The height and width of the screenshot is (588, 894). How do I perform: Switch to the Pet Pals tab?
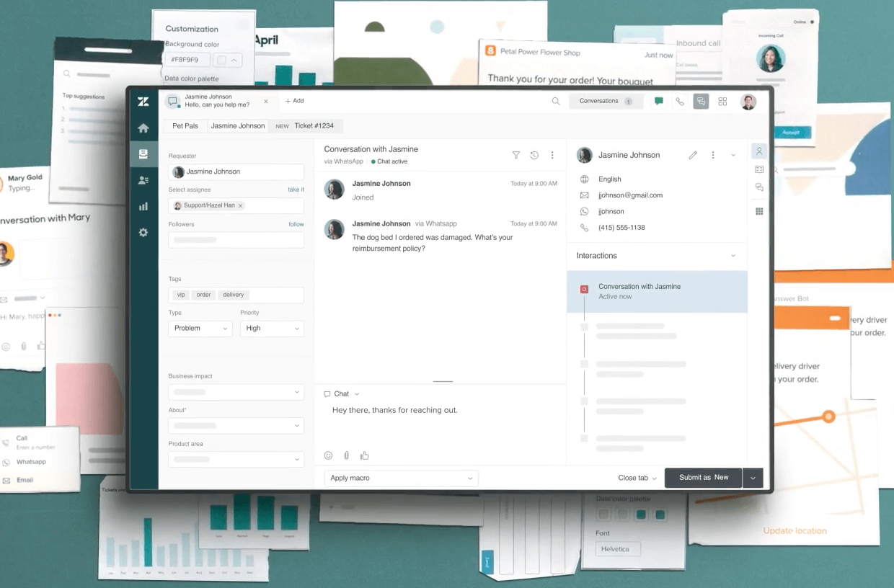tap(185, 125)
